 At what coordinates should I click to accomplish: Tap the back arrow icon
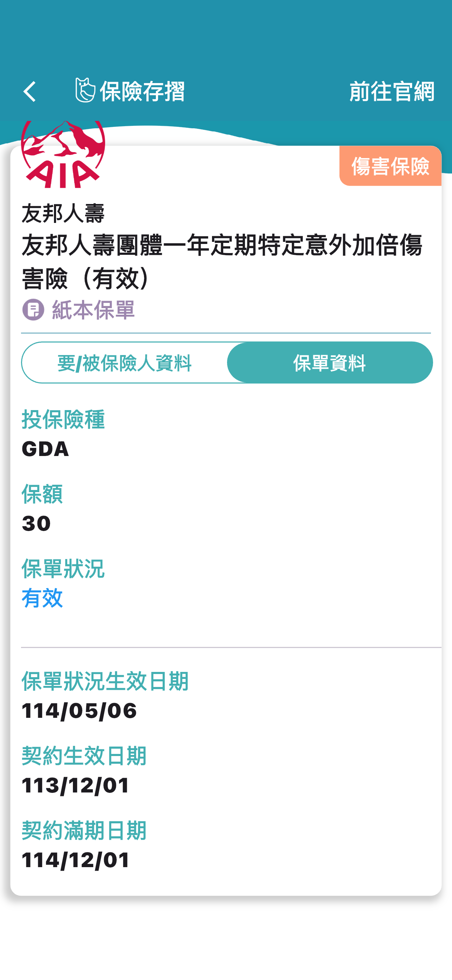point(30,92)
